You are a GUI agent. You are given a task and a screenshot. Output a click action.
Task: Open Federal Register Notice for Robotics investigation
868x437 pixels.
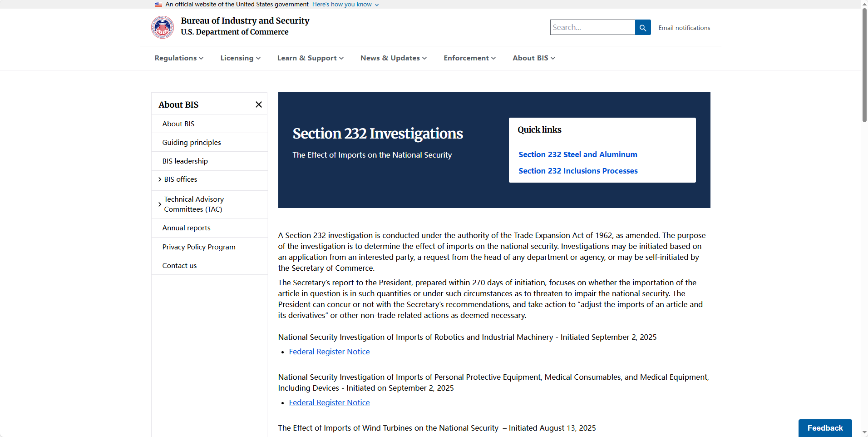(329, 352)
